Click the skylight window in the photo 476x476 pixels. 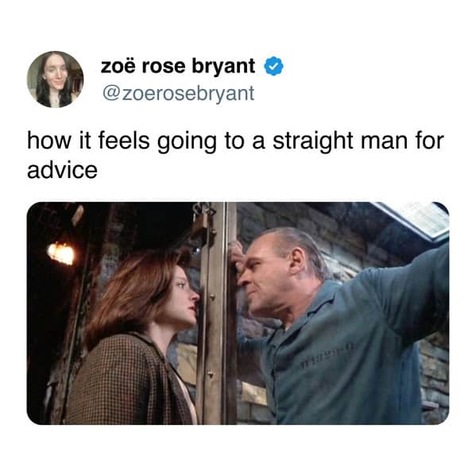415,218
